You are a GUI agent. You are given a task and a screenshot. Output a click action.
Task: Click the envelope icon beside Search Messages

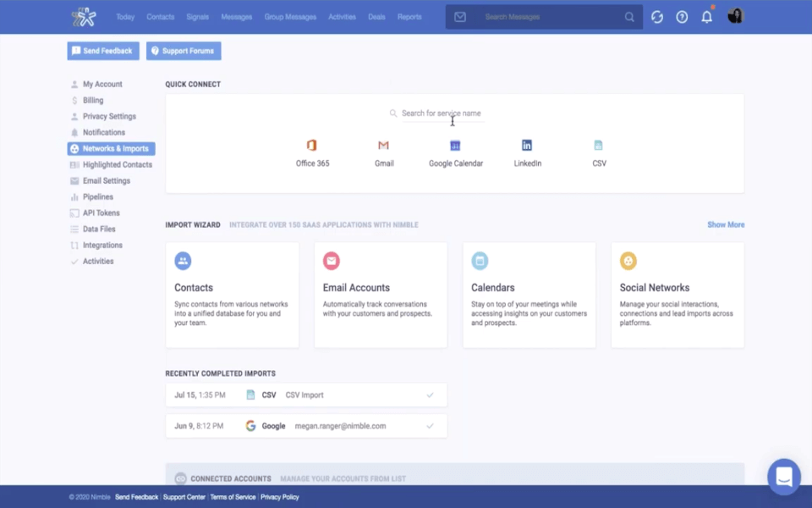coord(460,17)
